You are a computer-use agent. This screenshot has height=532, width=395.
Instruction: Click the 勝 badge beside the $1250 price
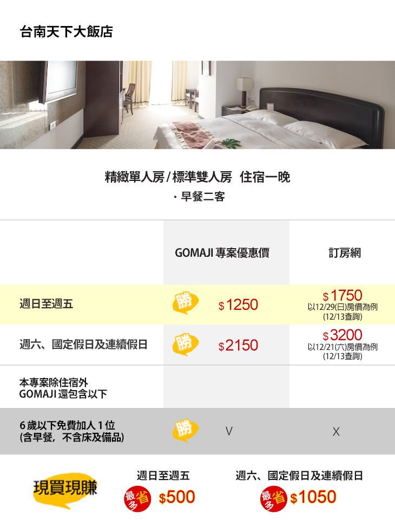click(185, 303)
